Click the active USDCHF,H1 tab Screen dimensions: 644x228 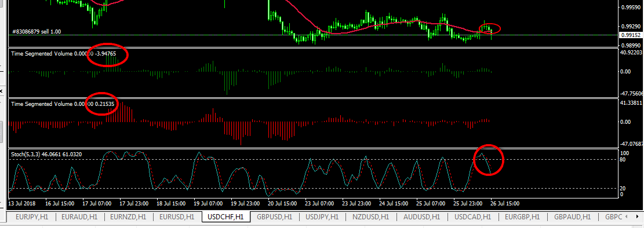pos(226,216)
